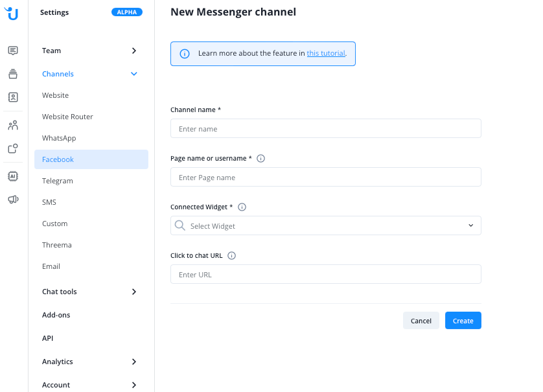
Task: Open the conversations chat icon in sidebar
Action: [x=13, y=51]
